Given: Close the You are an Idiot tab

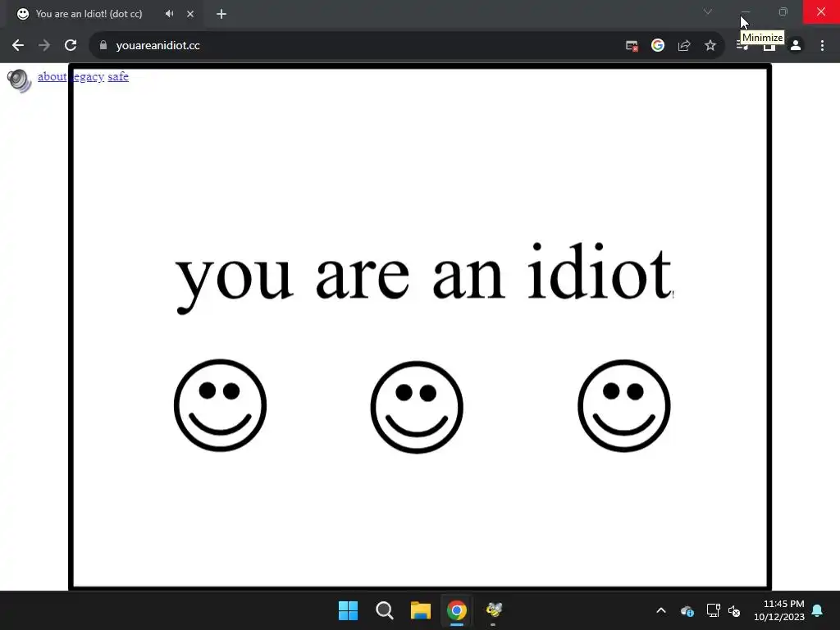Looking at the screenshot, I should [x=190, y=14].
